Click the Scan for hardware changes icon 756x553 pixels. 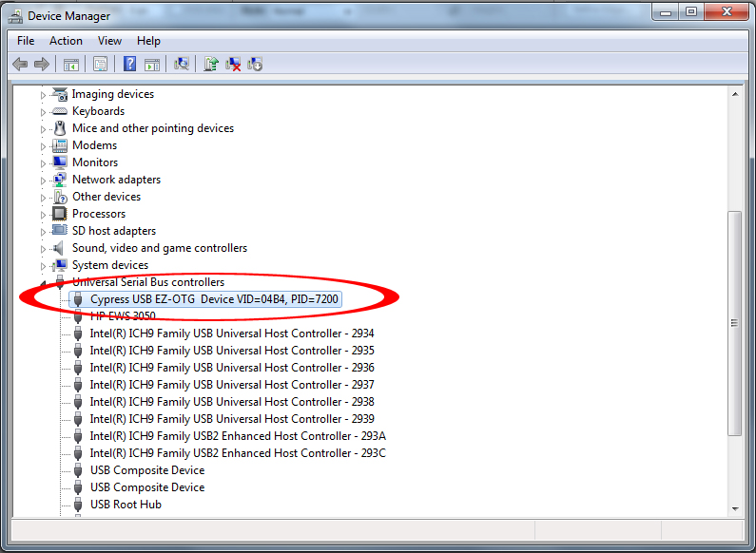tap(182, 64)
